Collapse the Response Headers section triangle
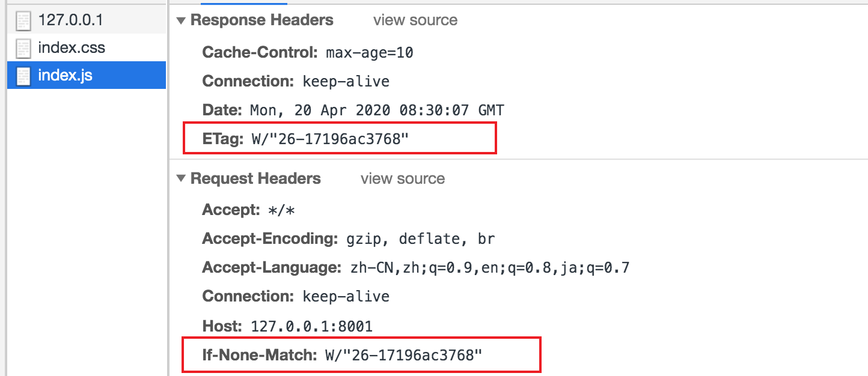Viewport: 868px width, 376px height. (x=181, y=20)
